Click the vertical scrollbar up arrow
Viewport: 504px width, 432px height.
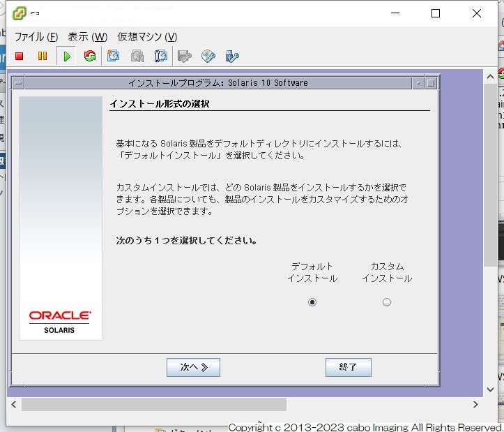pos(490,77)
